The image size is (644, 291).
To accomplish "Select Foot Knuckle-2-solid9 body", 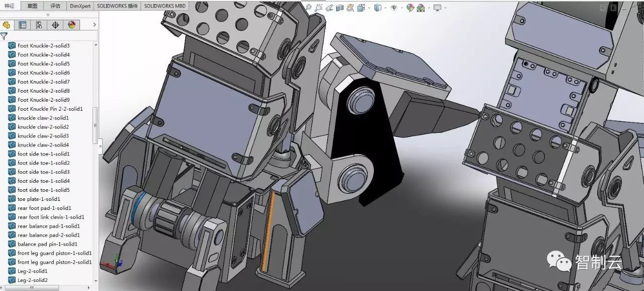I will tap(44, 100).
